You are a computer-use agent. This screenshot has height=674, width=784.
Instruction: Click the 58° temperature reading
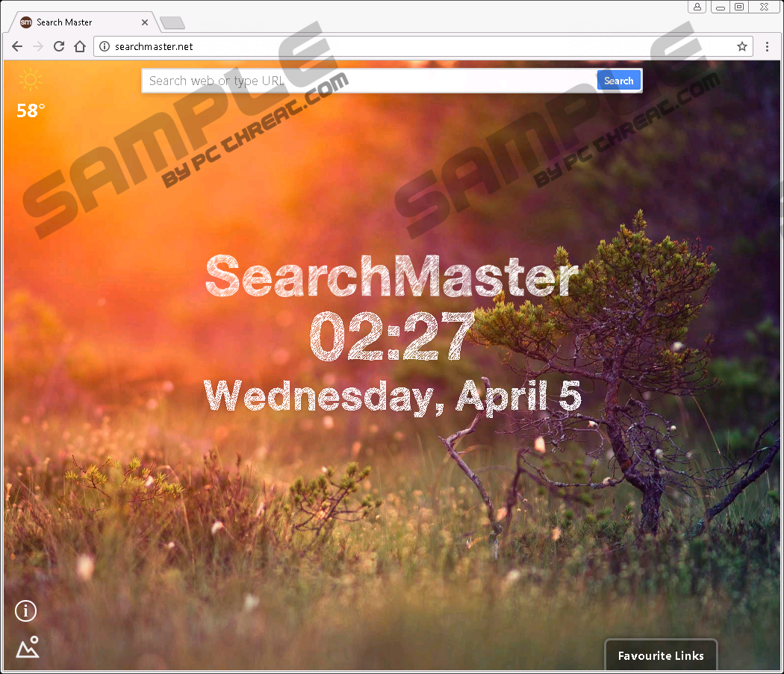click(x=31, y=110)
